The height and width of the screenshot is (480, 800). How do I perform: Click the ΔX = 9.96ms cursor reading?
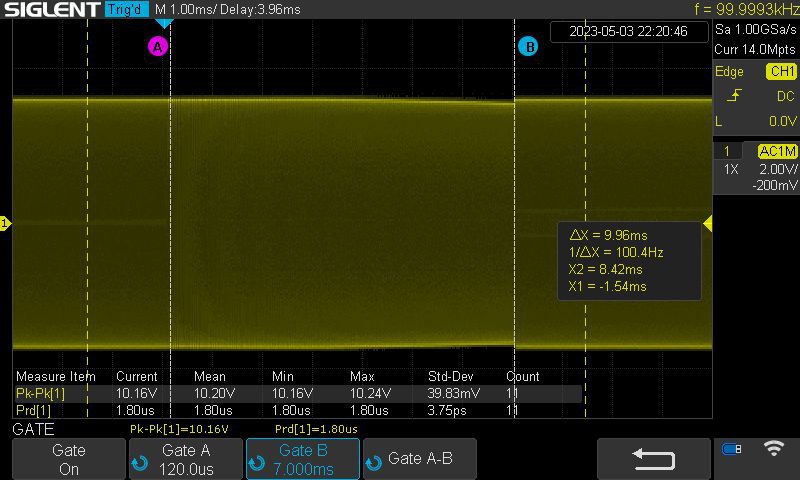pyautogui.click(x=608, y=235)
